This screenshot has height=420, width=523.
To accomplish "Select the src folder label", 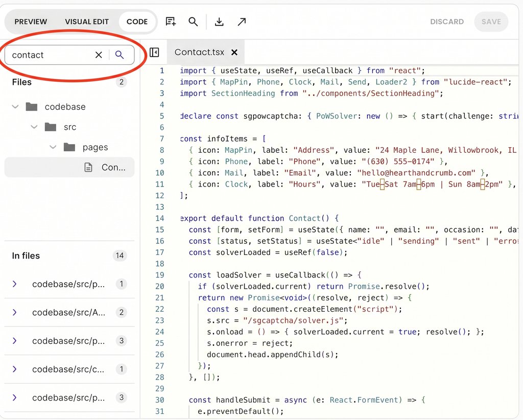I will [70, 127].
